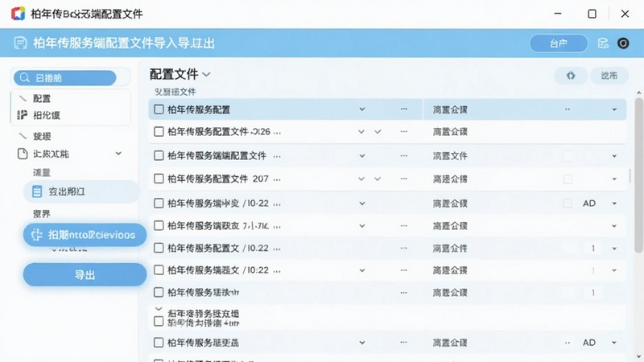Click the file icon in the sidebar tree
Image resolution: width=644 pixels, height=362 pixels.
click(x=23, y=154)
